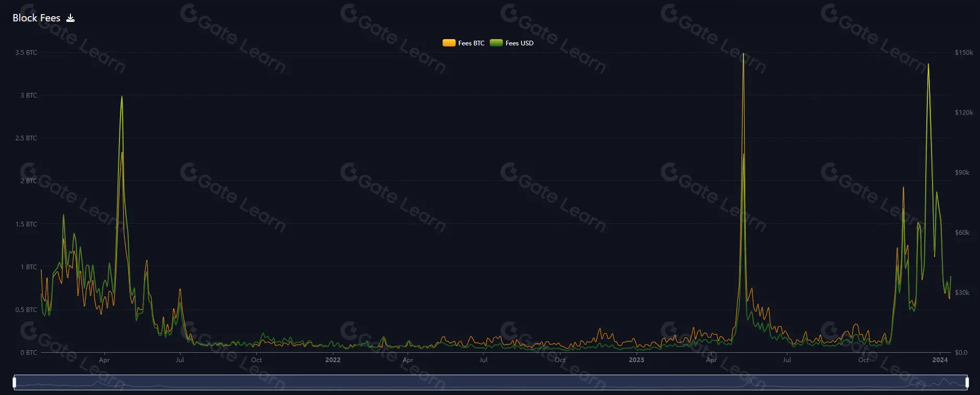Click the left handle of the range navigator
The height and width of the screenshot is (395, 980).
tap(15, 382)
